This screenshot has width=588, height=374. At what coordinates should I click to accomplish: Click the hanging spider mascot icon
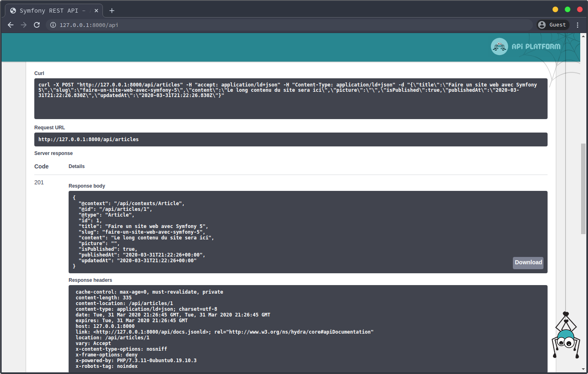566,339
